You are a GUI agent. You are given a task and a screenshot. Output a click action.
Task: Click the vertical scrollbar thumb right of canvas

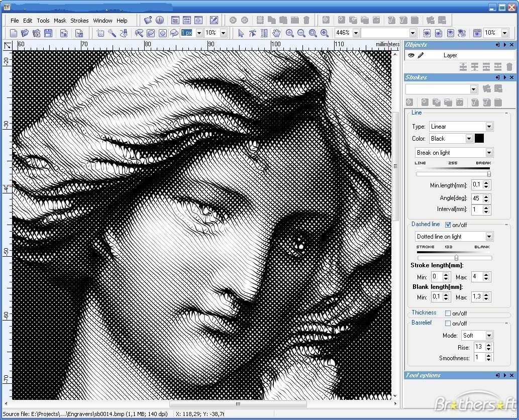395,166
